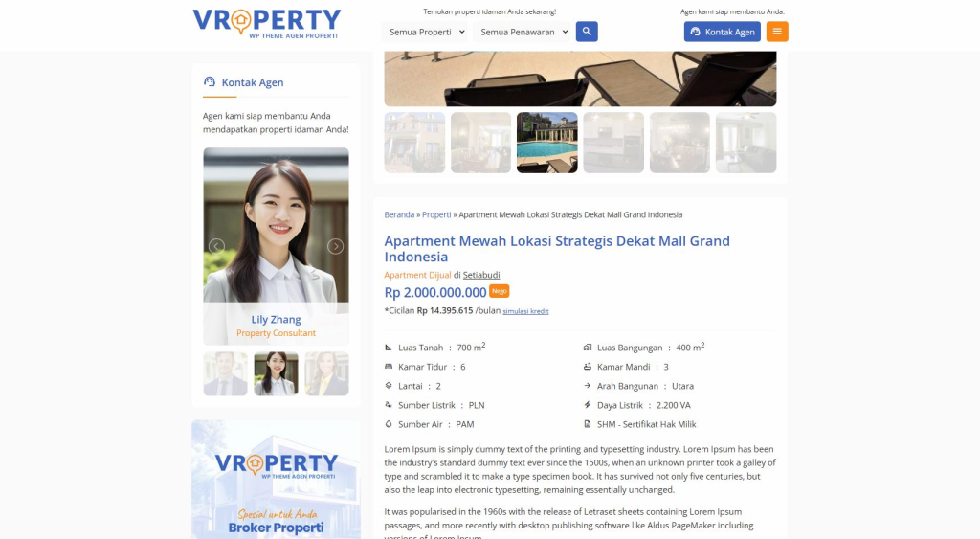The width and height of the screenshot is (980, 539).
Task: Click the Rp 14.395.615 installment amount
Action: click(445, 310)
